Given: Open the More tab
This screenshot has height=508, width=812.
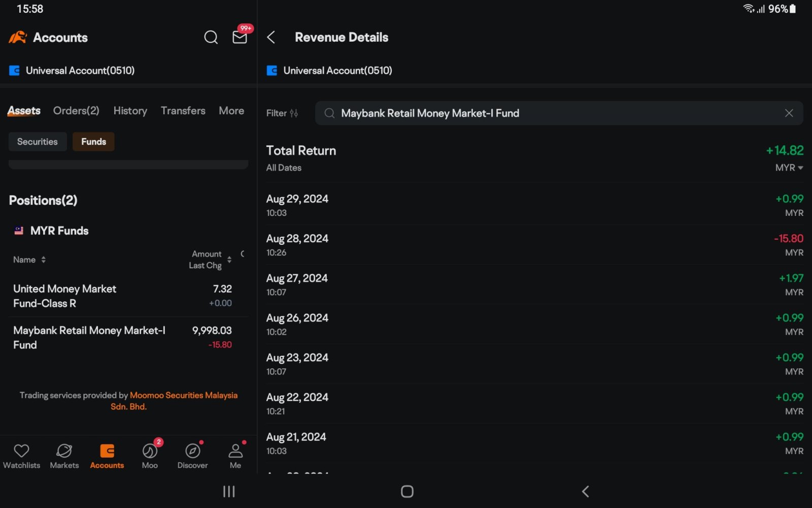Looking at the screenshot, I should click(231, 111).
